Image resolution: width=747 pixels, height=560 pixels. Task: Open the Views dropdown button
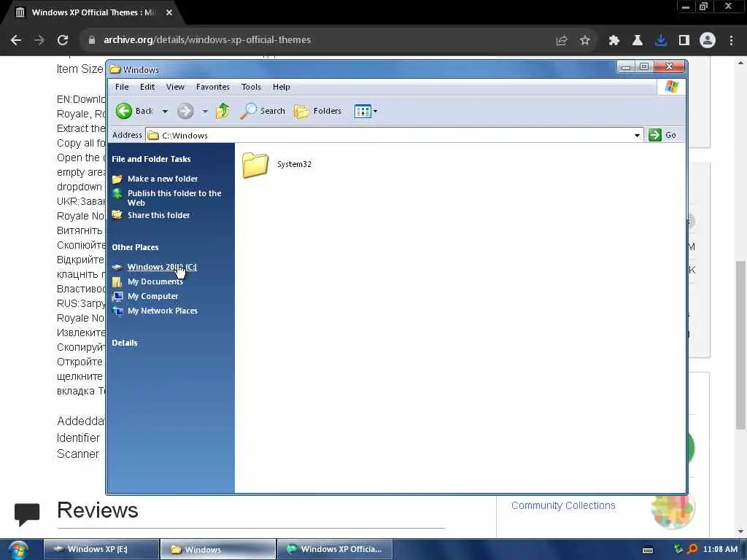(x=365, y=111)
